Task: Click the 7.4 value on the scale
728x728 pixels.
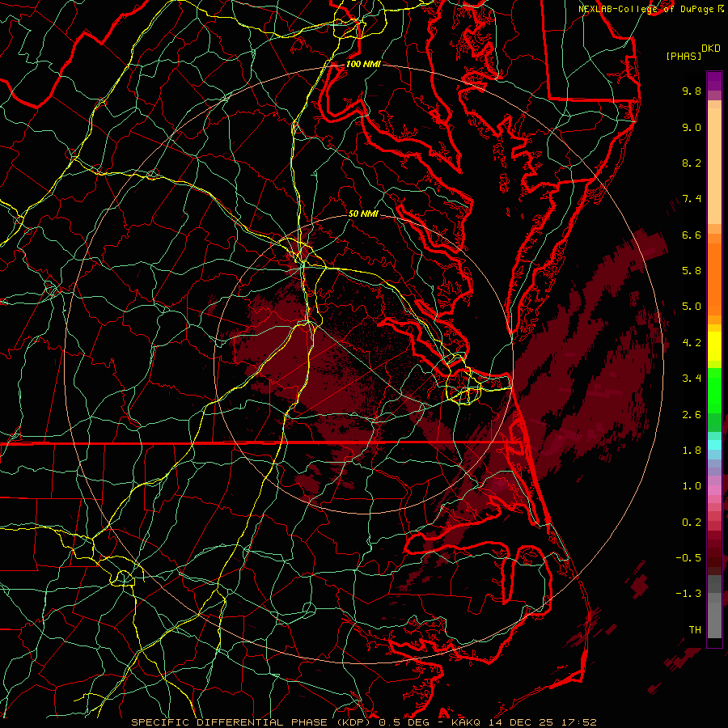Action: tap(692, 199)
